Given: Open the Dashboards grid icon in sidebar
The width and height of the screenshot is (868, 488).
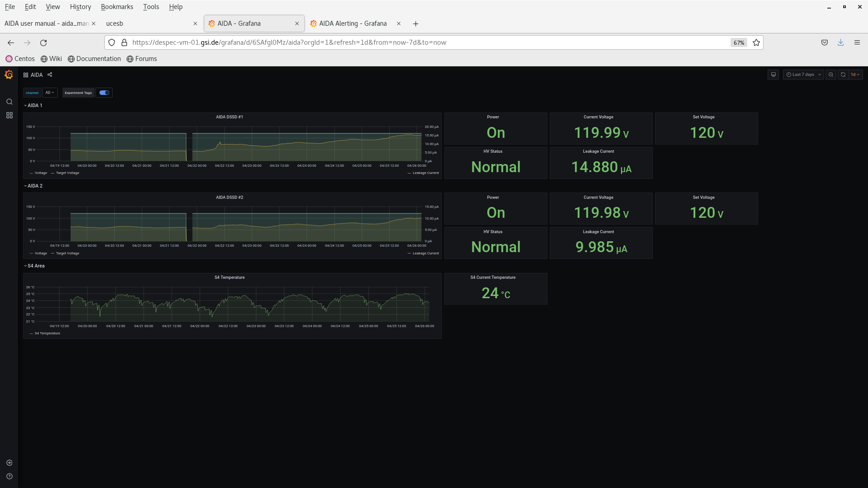Looking at the screenshot, I should pyautogui.click(x=9, y=116).
